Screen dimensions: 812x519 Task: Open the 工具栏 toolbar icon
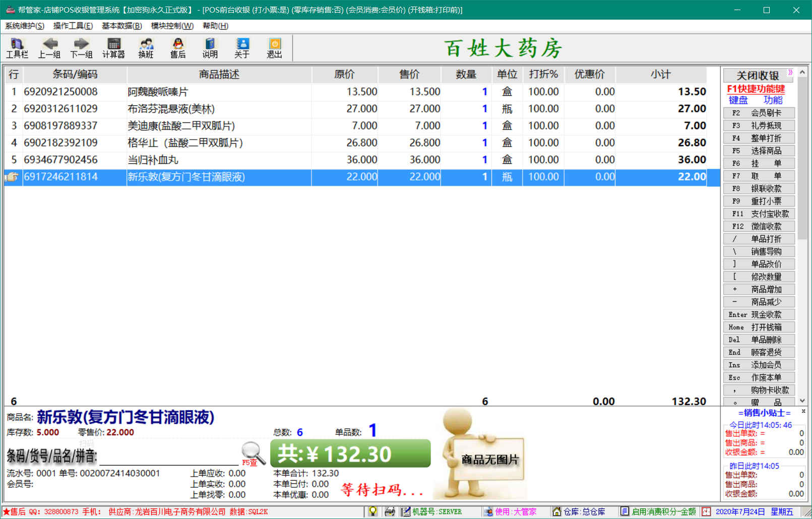17,48
